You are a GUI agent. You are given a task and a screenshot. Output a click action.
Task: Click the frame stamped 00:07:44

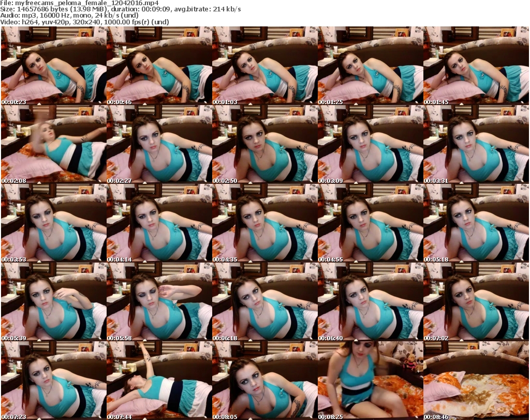coord(159,381)
